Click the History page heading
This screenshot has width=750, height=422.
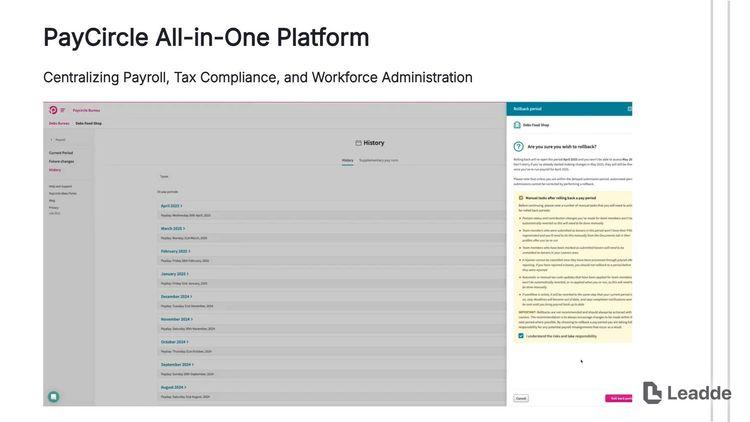[374, 143]
